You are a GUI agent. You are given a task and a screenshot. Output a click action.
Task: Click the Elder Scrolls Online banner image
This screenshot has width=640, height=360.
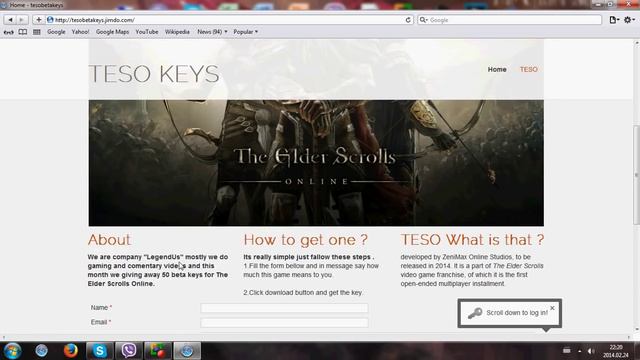(x=316, y=163)
